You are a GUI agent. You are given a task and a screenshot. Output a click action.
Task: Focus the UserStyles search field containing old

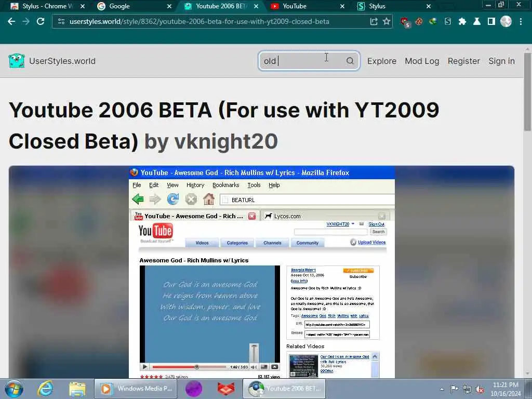(x=309, y=61)
